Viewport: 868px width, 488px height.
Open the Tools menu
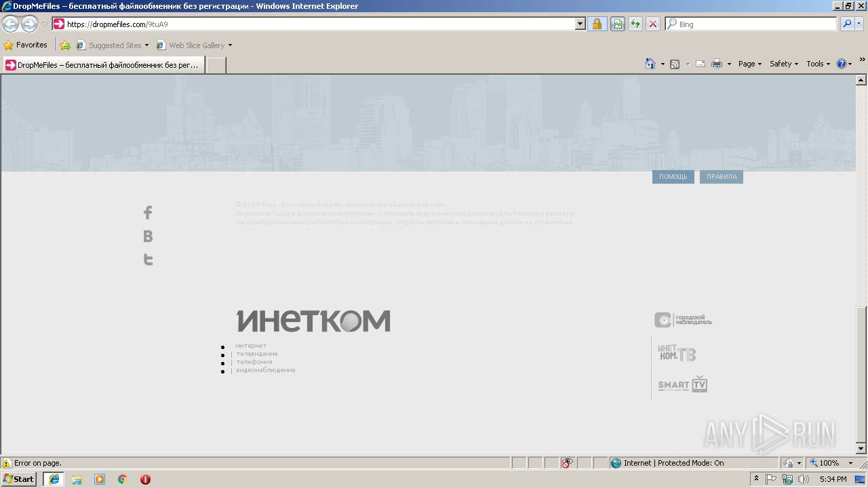818,64
